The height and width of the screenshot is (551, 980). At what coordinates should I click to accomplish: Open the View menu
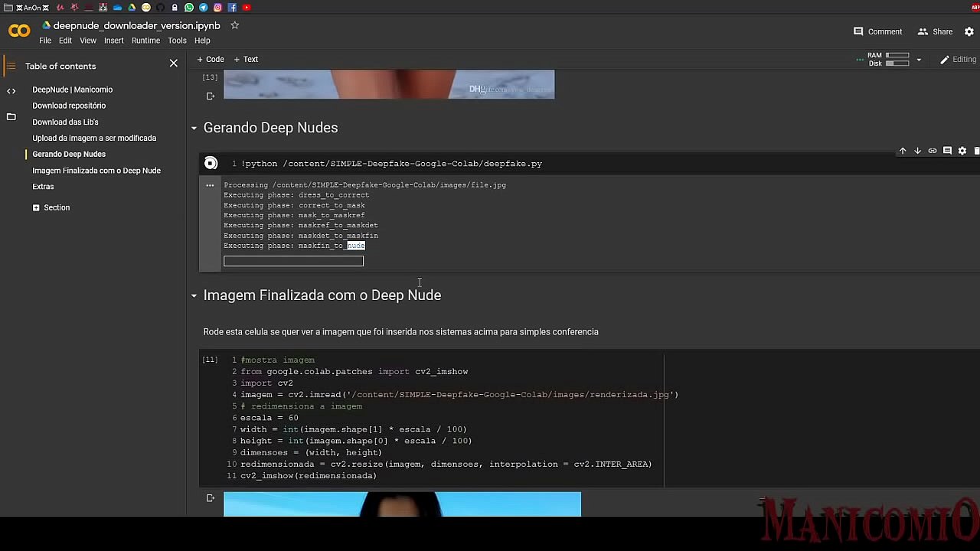point(88,41)
